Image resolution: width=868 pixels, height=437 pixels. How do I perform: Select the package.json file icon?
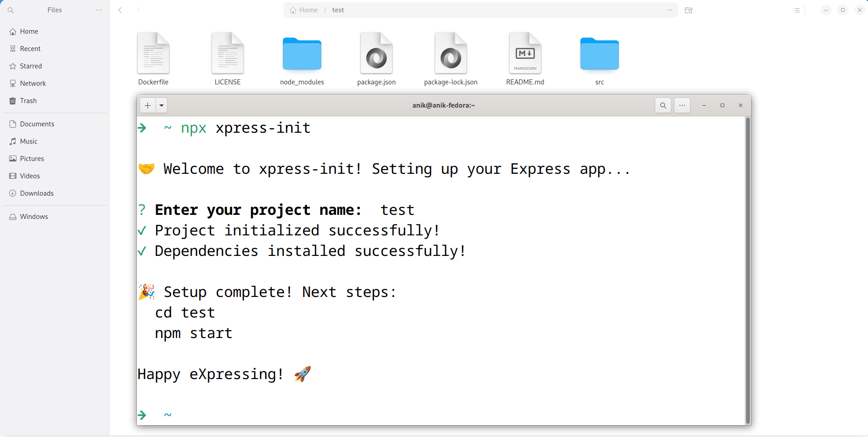coord(376,53)
